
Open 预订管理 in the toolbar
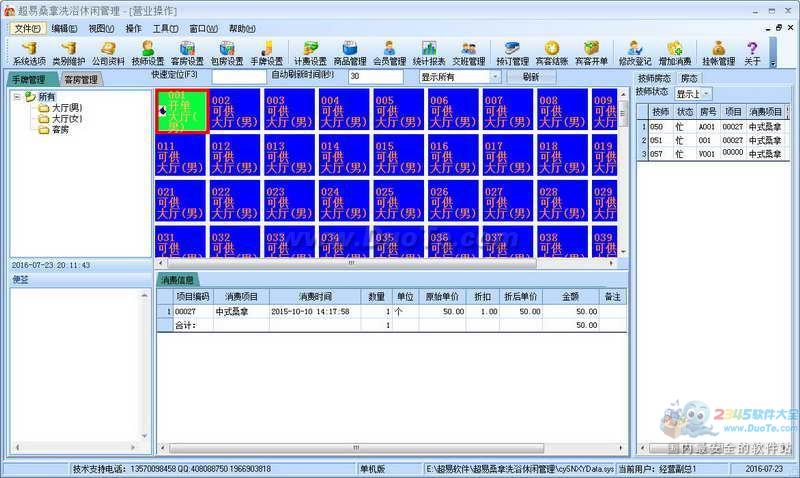512,54
